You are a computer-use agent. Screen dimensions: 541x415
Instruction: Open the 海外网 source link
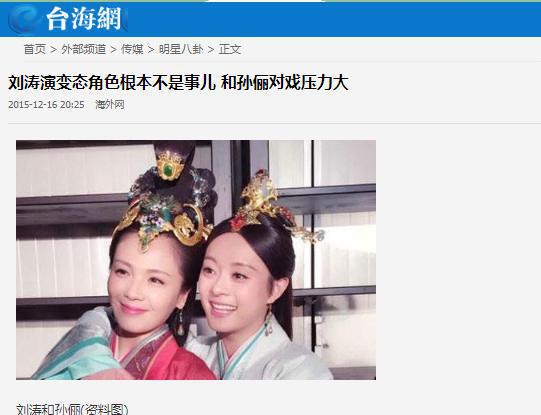point(110,105)
